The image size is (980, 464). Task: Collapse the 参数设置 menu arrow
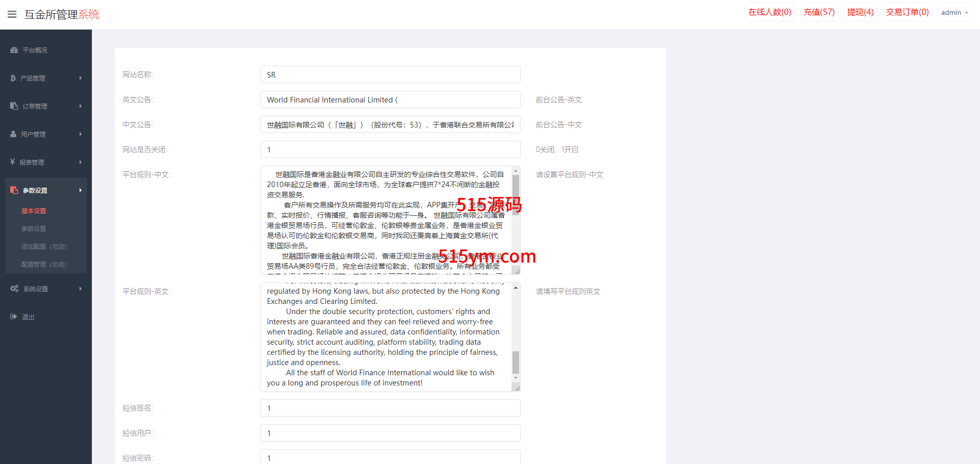pyautogui.click(x=80, y=190)
